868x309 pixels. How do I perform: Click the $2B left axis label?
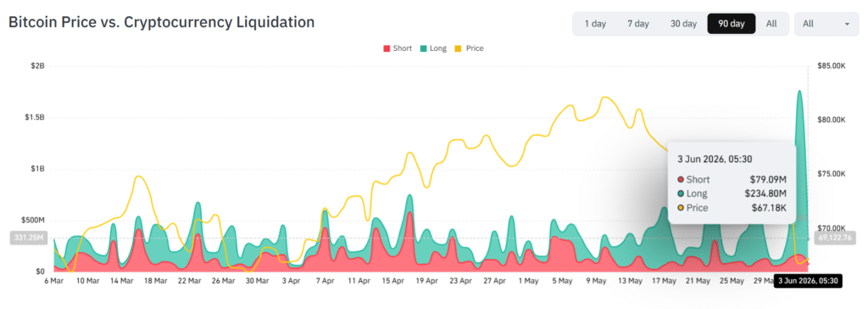coord(38,66)
